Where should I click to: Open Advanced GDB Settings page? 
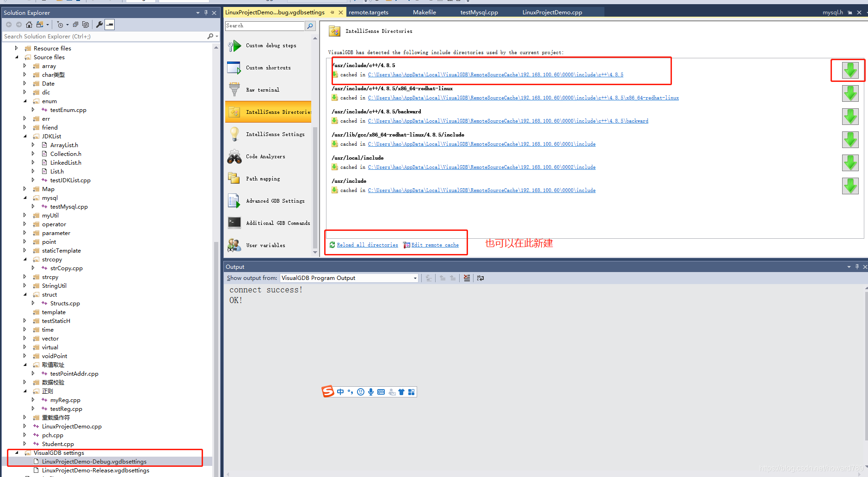point(268,201)
